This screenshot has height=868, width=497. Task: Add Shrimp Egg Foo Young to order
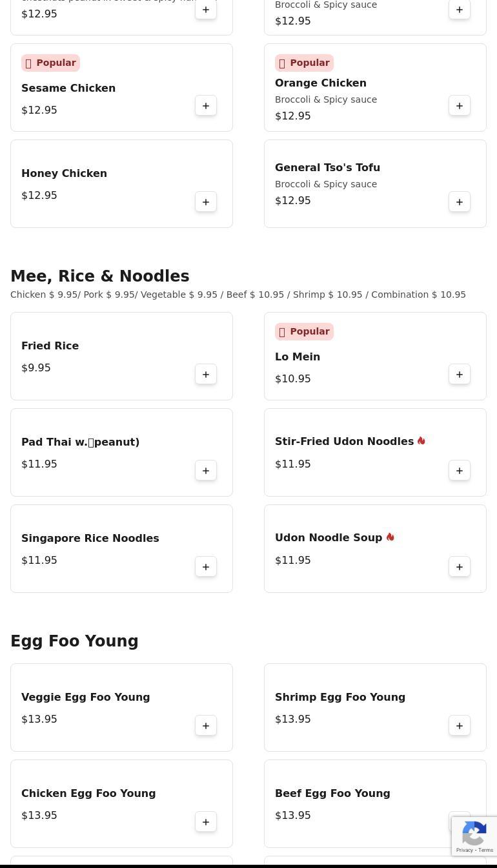pos(460,726)
